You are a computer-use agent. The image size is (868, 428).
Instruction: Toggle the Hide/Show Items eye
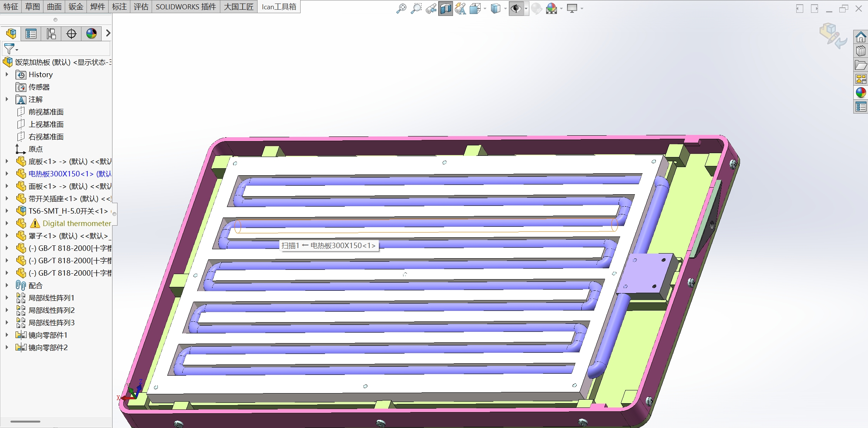coord(515,9)
